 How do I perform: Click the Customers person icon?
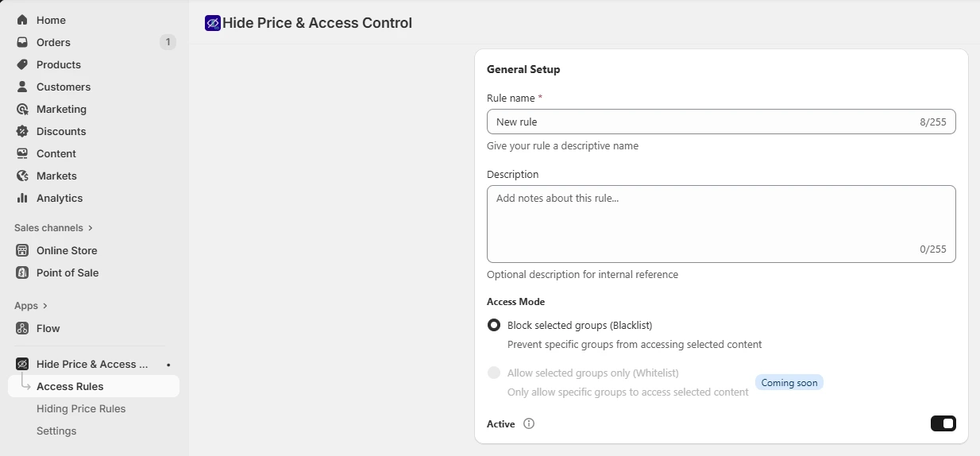pyautogui.click(x=22, y=87)
